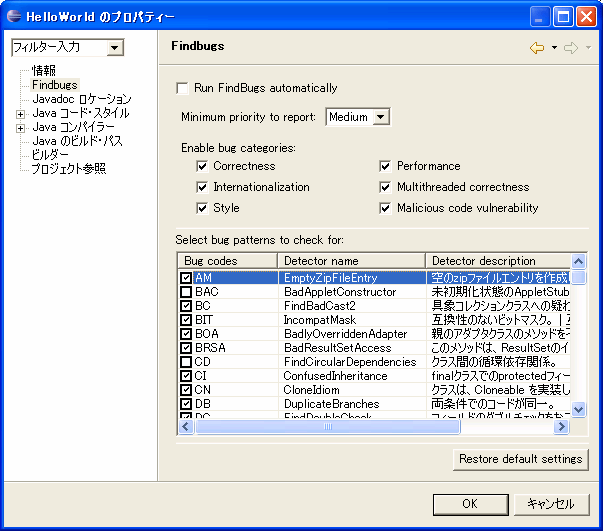Screen dimensions: 603x531
Task: Select FindBadCast2 detector cell
Action: tap(351, 306)
